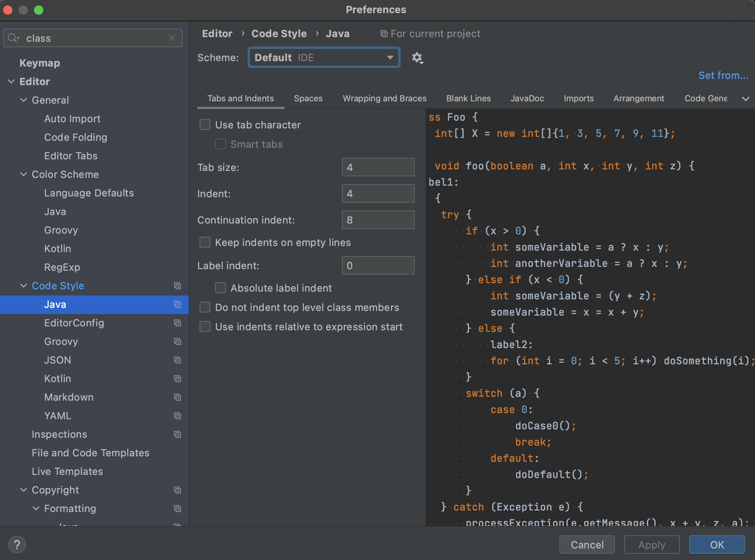The image size is (755, 560).
Task: Click the Set from... link
Action: click(720, 75)
